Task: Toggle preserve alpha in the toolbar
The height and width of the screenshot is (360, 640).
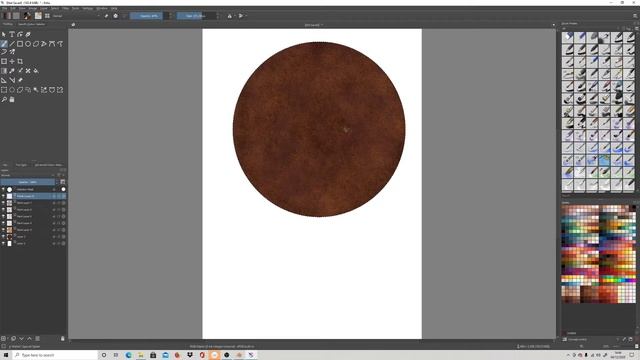Action: click(116, 16)
